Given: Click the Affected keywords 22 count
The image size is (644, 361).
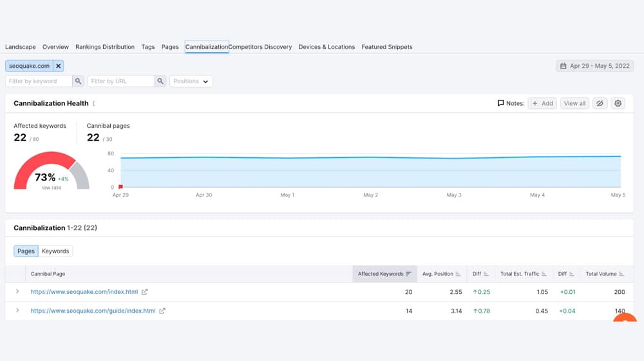Looking at the screenshot, I should (20, 138).
